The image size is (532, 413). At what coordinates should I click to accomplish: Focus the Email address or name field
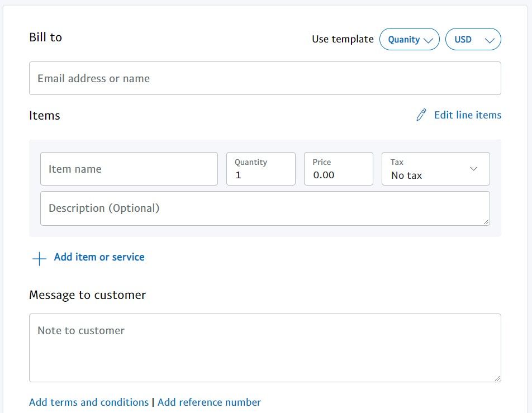pyautogui.click(x=265, y=78)
